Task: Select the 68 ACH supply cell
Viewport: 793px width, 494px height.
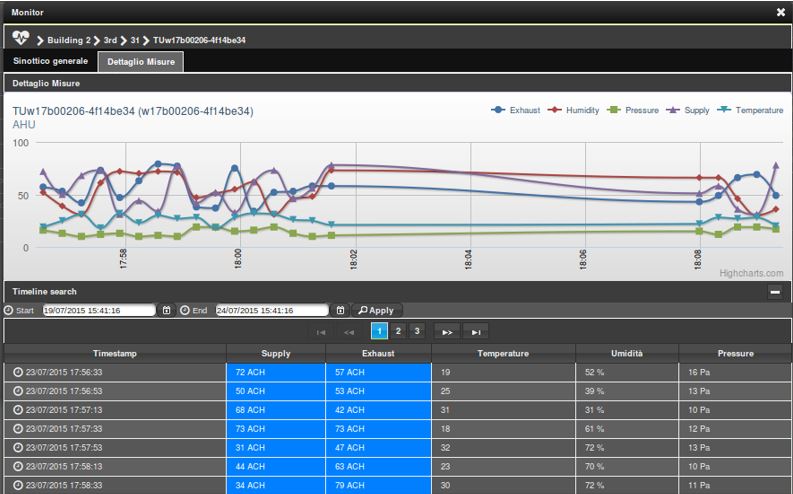Action: pyautogui.click(x=276, y=410)
